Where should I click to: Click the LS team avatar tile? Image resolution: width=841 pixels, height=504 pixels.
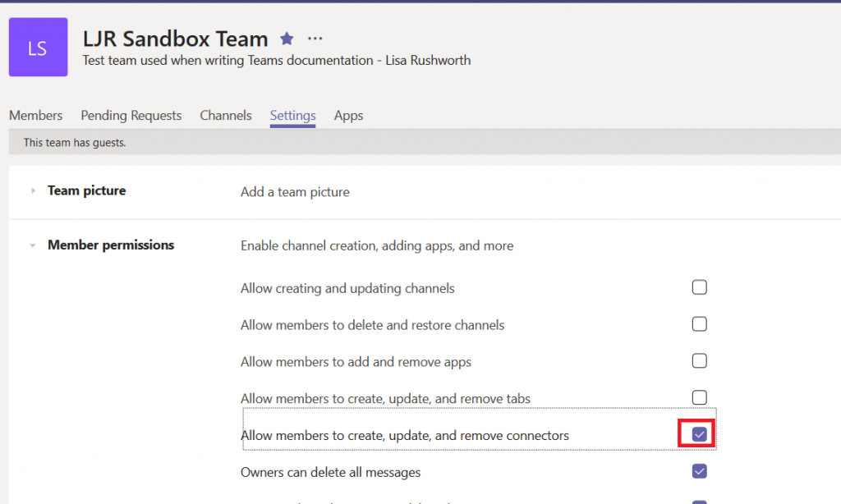pyautogui.click(x=38, y=47)
